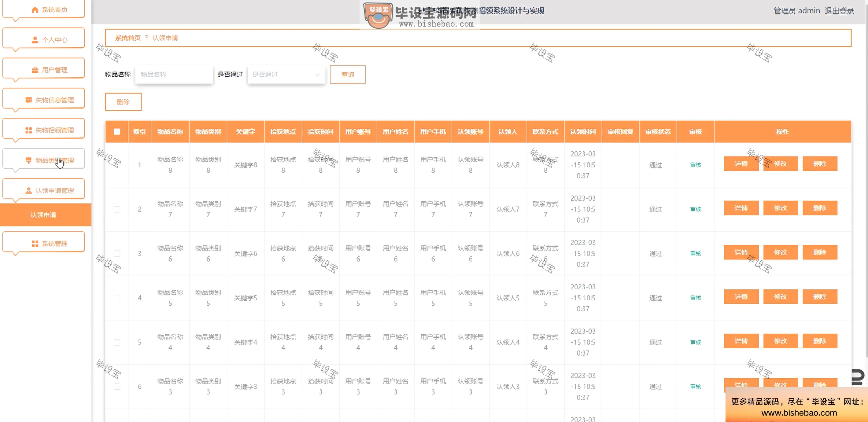Open the 个人中心 sidebar menu
This screenshot has height=422, width=868.
coord(43,39)
